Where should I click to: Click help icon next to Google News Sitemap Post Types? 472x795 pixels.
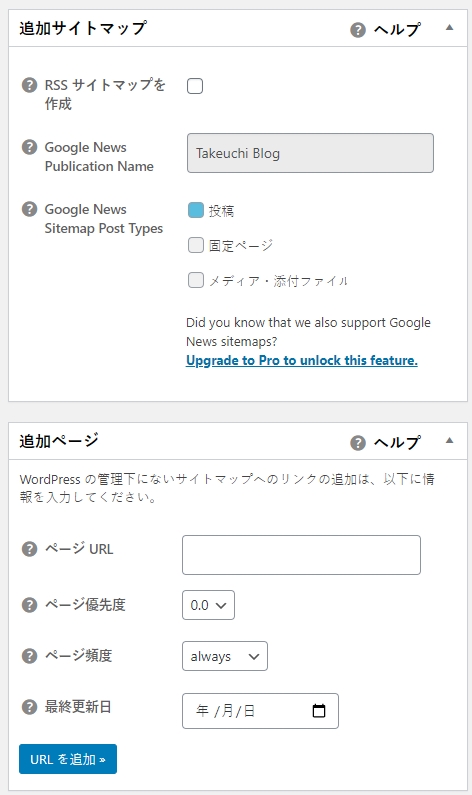(29, 209)
